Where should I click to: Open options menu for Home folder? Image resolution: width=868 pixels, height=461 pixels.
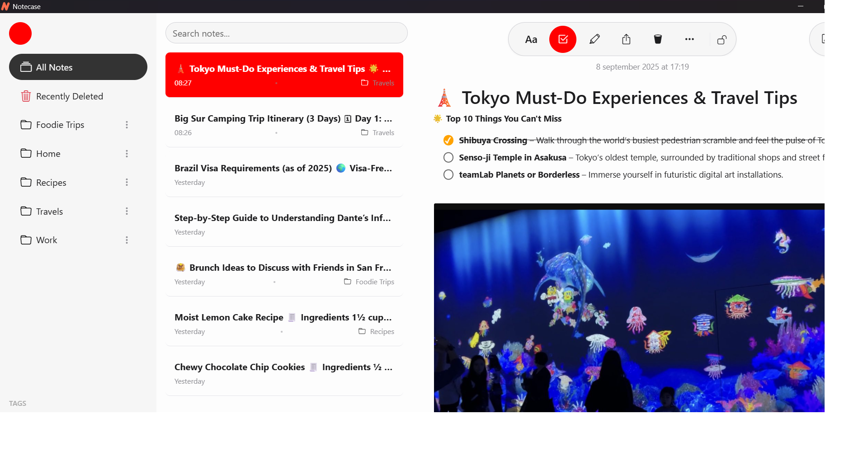pyautogui.click(x=127, y=154)
